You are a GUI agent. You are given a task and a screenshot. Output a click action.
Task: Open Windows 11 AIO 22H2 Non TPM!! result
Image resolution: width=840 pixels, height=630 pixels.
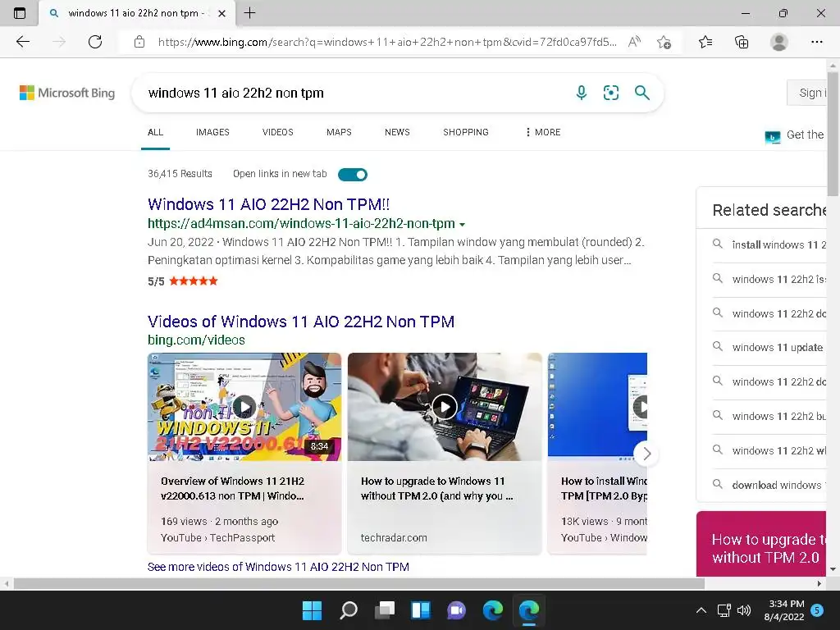point(268,204)
